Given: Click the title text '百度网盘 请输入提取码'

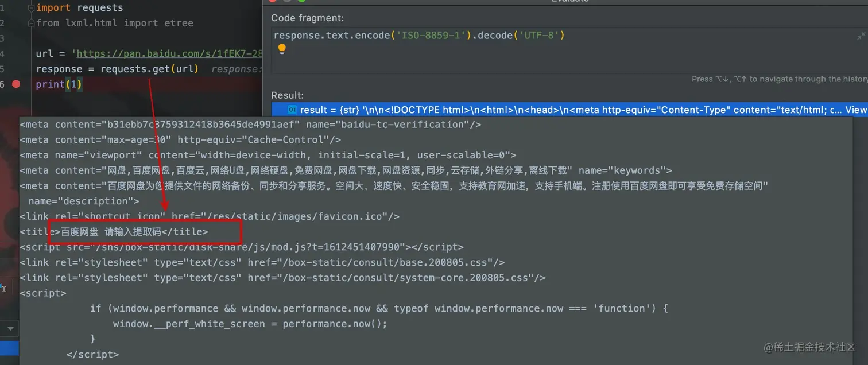Looking at the screenshot, I should coord(111,232).
